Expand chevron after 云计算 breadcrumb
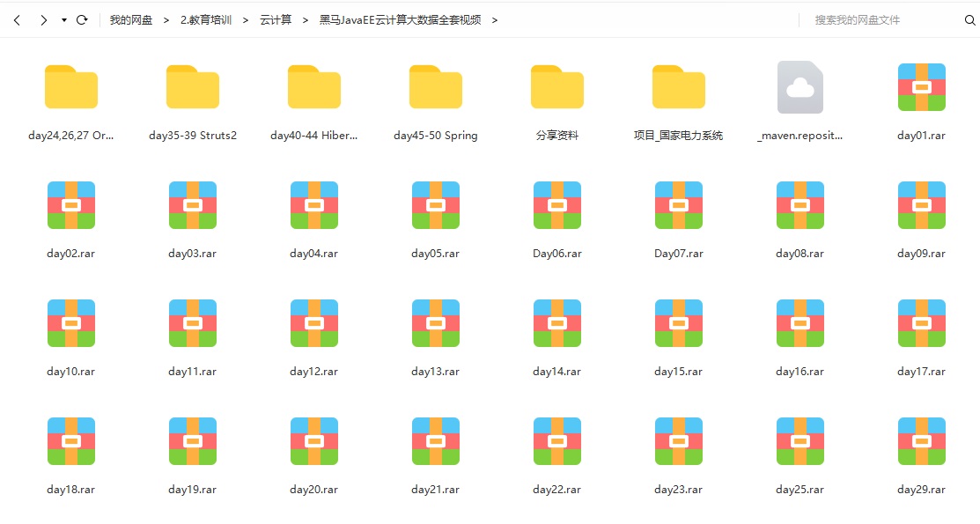 click(x=306, y=20)
